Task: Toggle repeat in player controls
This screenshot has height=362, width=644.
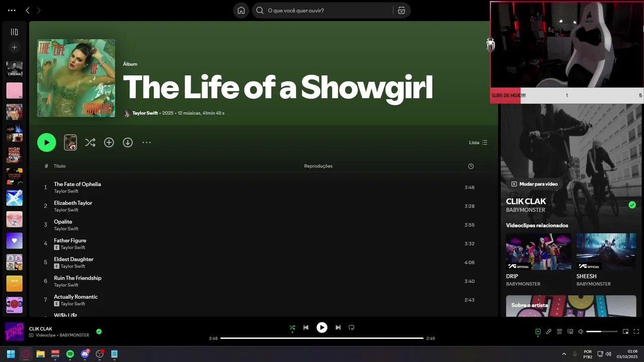Action: 352,328
